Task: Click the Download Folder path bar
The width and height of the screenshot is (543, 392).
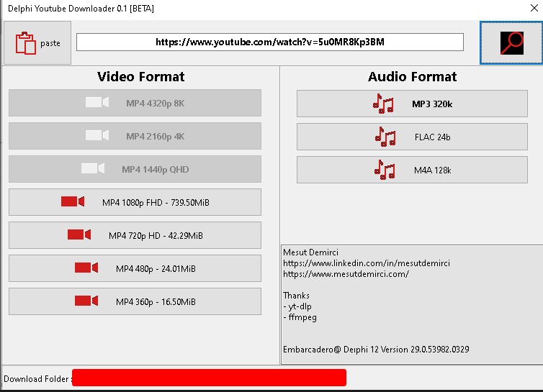Action: 209,378
